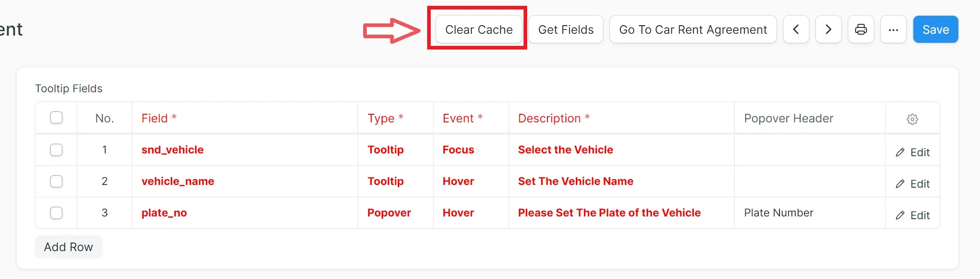
Task: Go to previous document with left arrow
Action: [796, 30]
